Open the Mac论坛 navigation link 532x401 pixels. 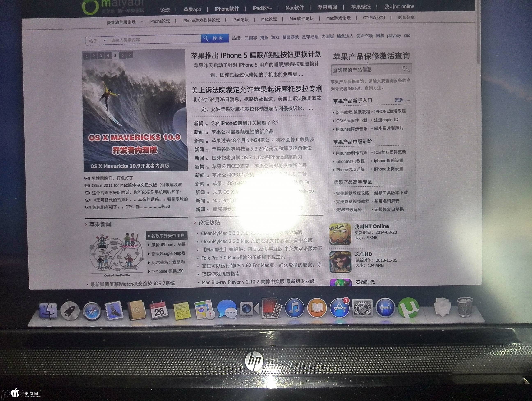[269, 19]
